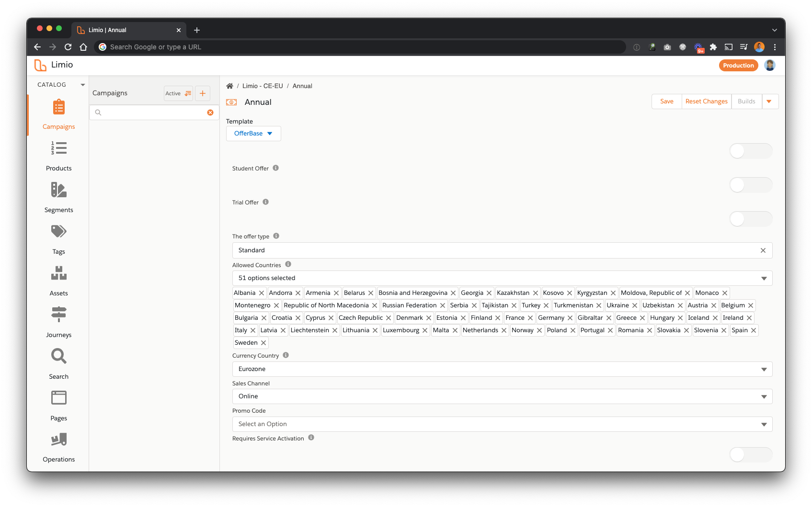Screen dimensions: 812x507
Task: Open the Pages section
Action: coord(58,406)
